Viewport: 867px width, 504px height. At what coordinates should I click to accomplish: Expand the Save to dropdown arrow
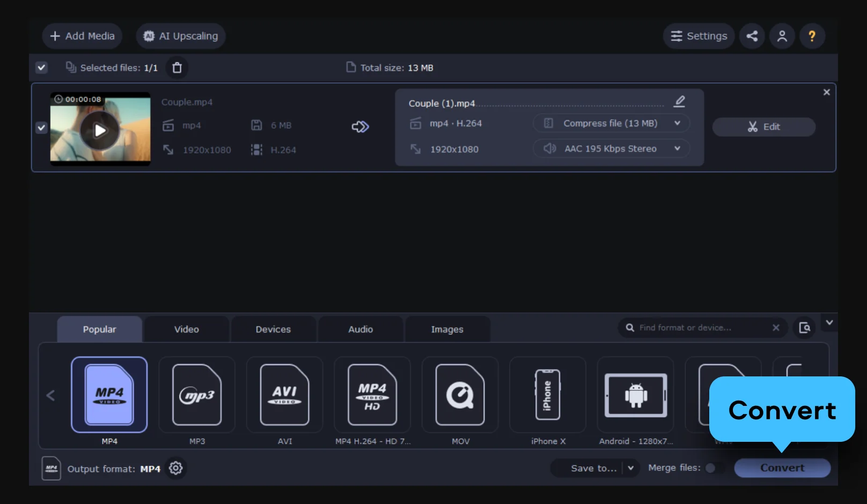(631, 468)
